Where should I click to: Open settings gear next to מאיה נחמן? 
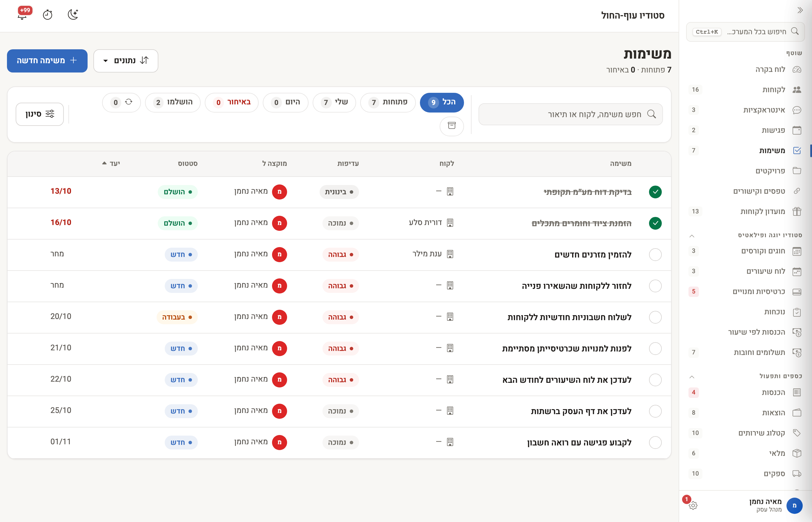tap(693, 505)
